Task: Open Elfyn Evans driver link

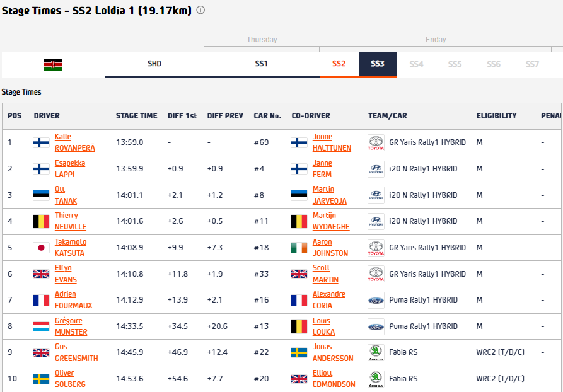Action: tap(66, 274)
